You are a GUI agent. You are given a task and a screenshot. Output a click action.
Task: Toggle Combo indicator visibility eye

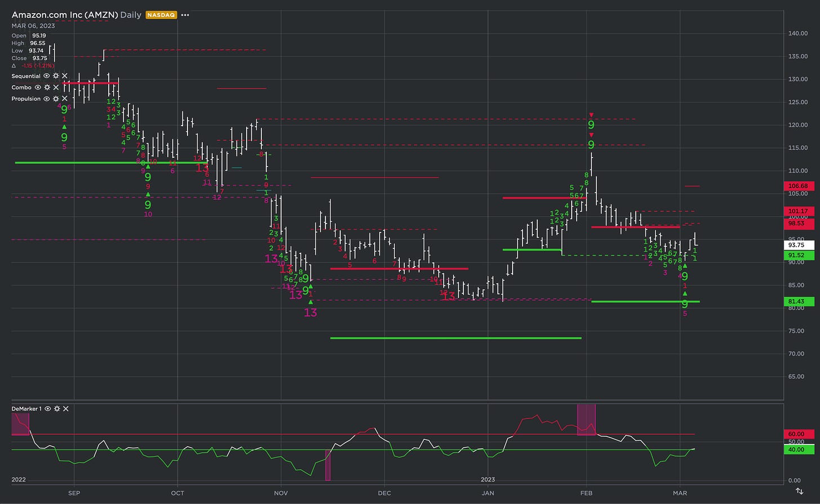(38, 87)
